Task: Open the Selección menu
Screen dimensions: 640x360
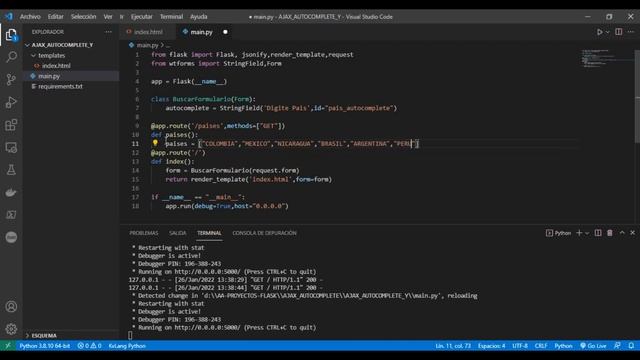Action: click(x=83, y=17)
